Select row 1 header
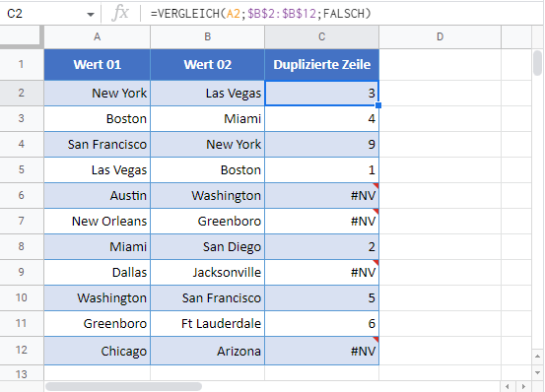The image size is (545, 392). (22, 64)
